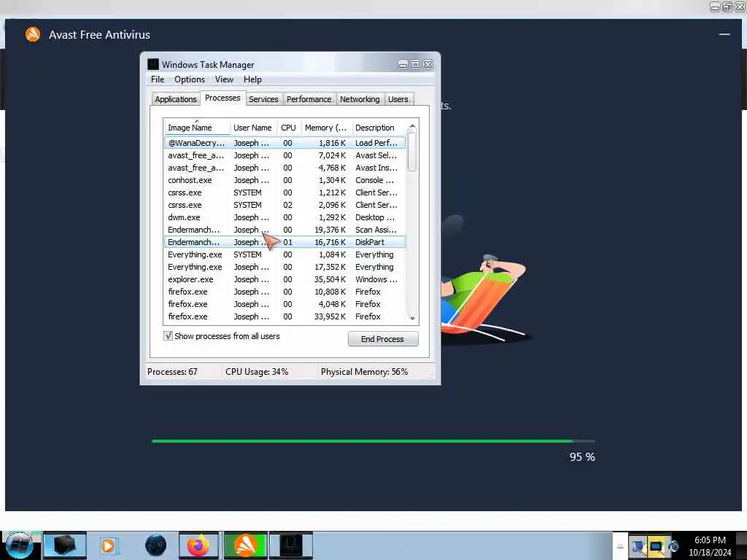Select avast_free_a... row with 4,768 K
Image resolution: width=747 pixels, height=560 pixels.
(x=285, y=168)
